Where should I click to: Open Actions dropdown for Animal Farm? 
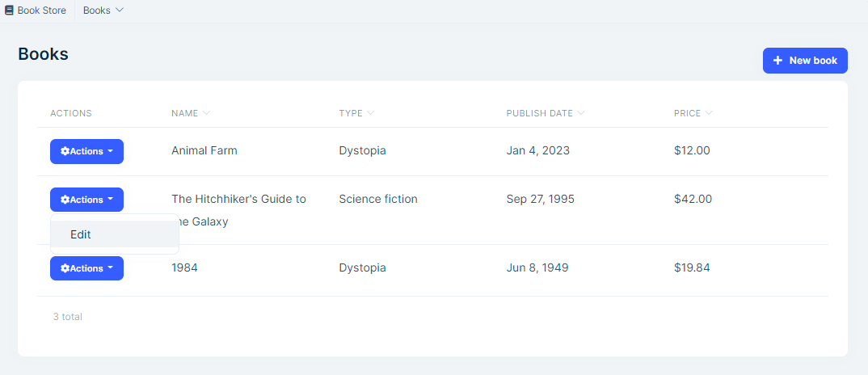[x=86, y=151]
